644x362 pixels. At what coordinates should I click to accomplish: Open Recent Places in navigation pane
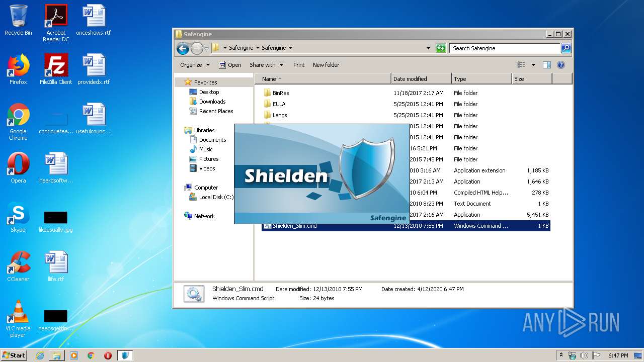pyautogui.click(x=216, y=111)
